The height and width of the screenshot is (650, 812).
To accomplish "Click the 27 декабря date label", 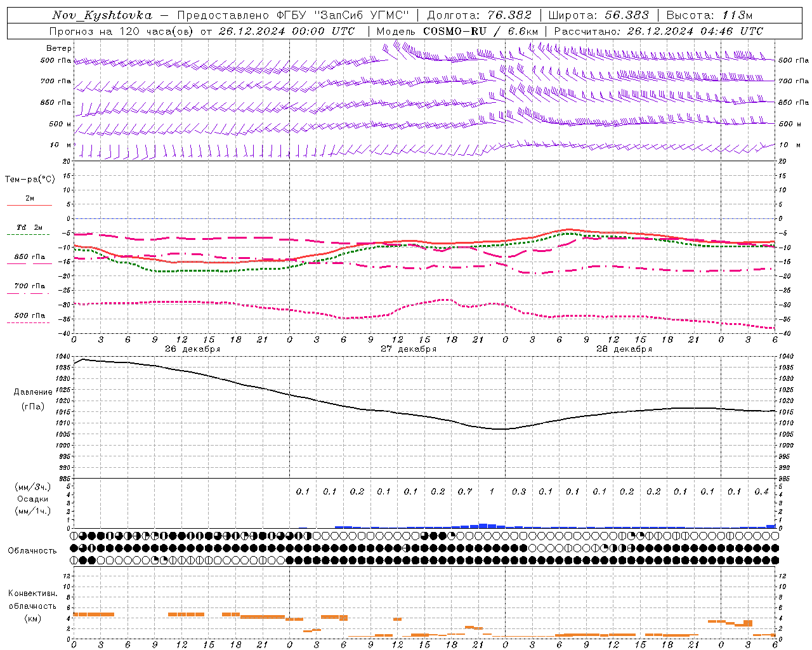I will [408, 349].
